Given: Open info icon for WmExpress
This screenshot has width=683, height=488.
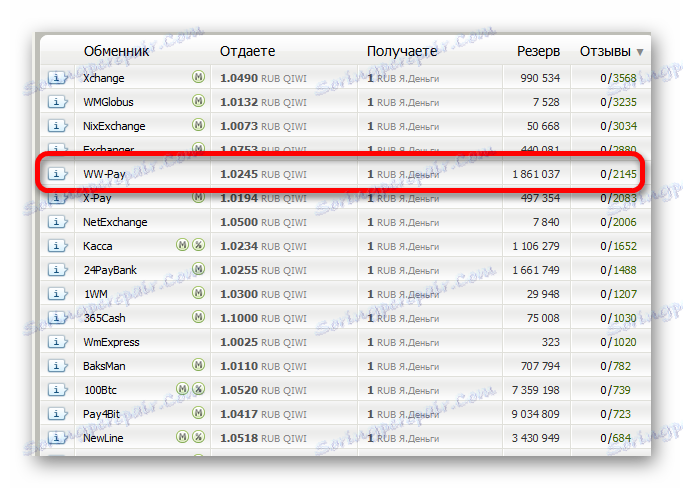Looking at the screenshot, I should (x=57, y=342).
